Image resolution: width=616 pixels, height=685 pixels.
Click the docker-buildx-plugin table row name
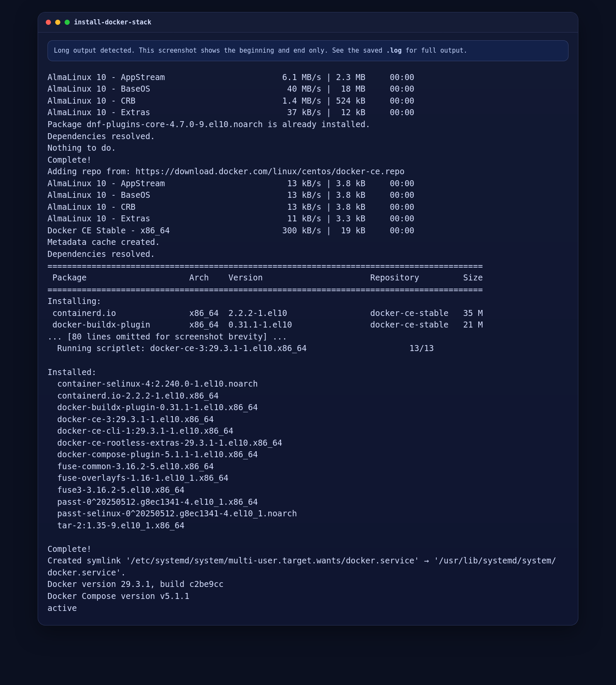tap(101, 325)
